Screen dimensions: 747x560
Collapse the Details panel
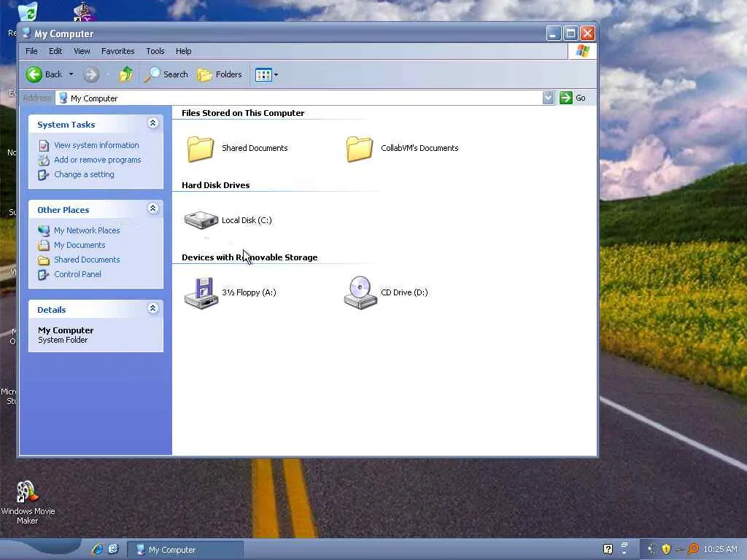click(x=152, y=308)
